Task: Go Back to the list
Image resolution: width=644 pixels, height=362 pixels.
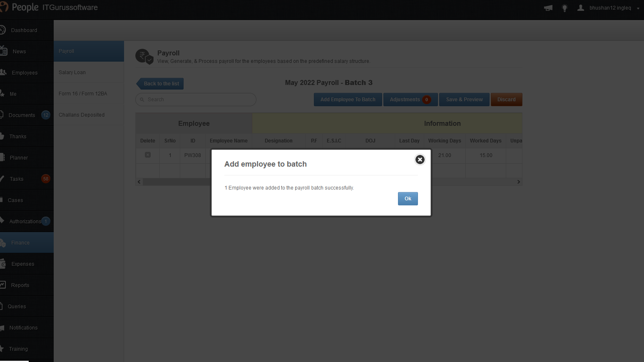Action: 160,84
